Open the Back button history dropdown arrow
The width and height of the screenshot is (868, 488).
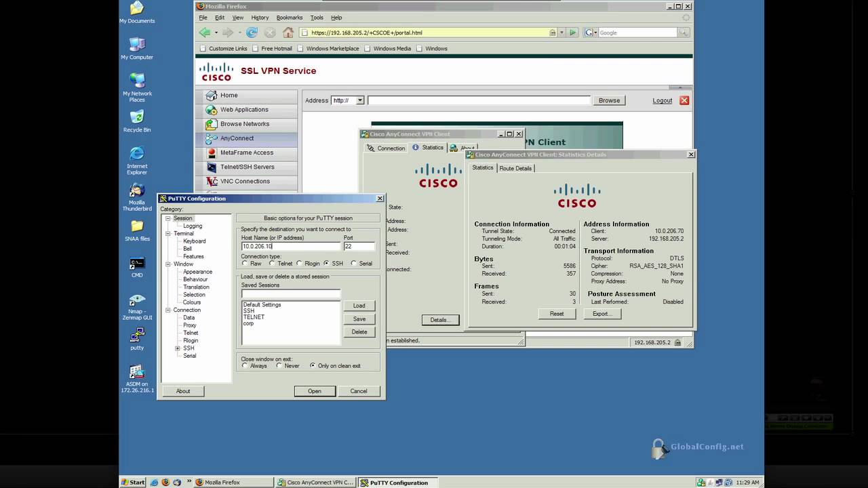pyautogui.click(x=216, y=33)
